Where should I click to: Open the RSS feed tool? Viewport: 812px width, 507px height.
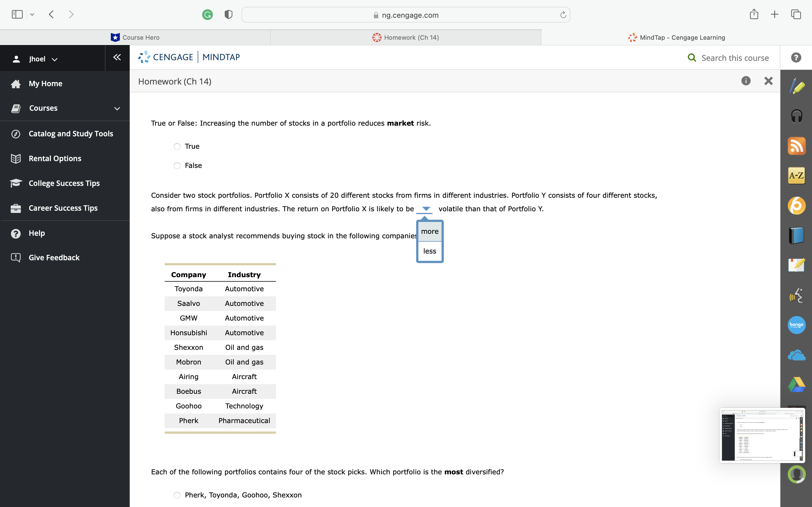click(797, 146)
